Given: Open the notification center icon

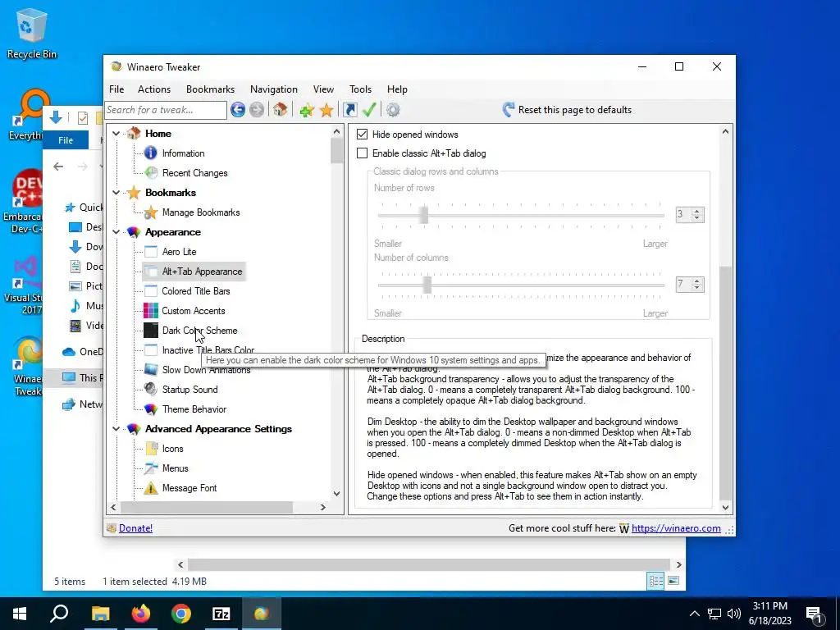Looking at the screenshot, I should [815, 614].
